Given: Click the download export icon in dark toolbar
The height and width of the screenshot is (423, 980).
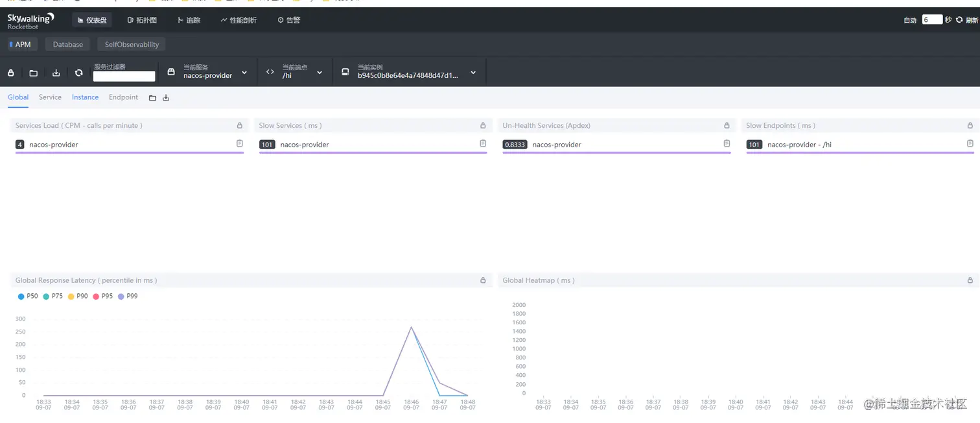Looking at the screenshot, I should tap(56, 73).
